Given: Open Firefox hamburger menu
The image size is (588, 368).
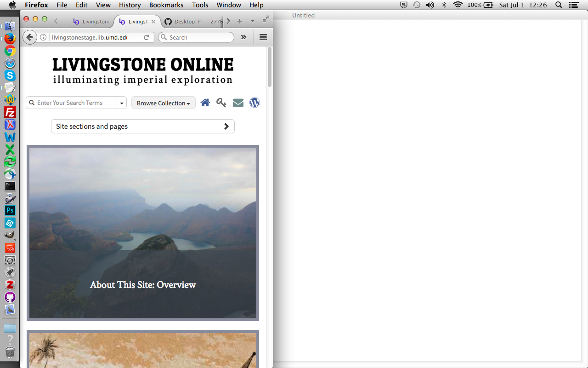Looking at the screenshot, I should [x=263, y=37].
